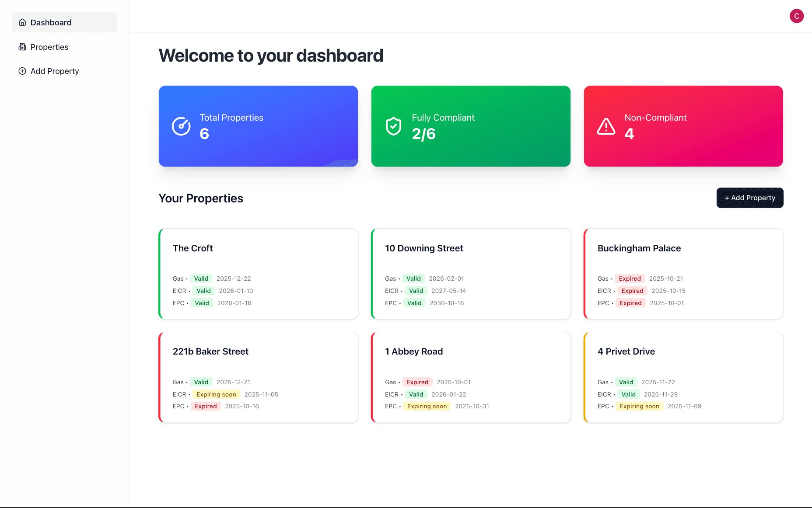Click the shield icon on Fully Compliant card
This screenshot has height=508, width=812.
[x=393, y=126]
